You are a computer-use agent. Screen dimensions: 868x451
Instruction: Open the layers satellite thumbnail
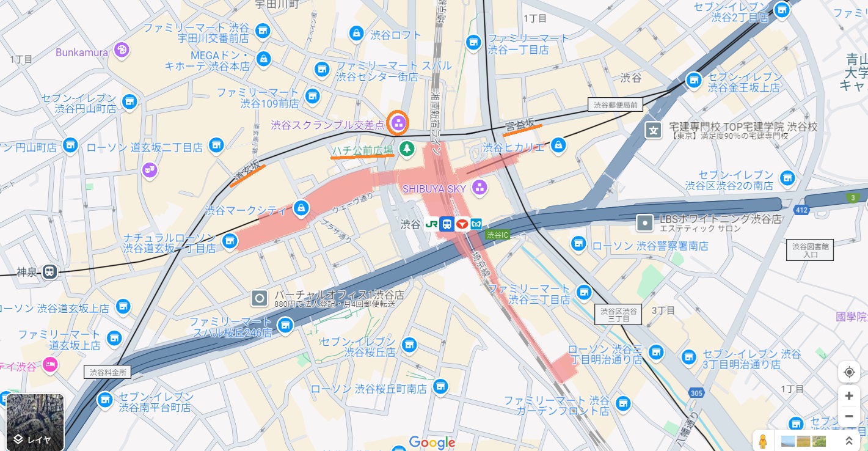[x=35, y=422]
